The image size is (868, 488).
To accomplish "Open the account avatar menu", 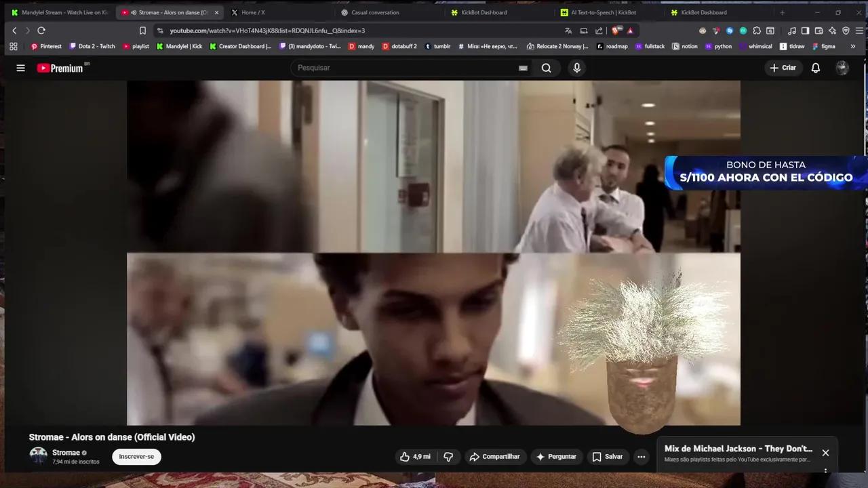I will click(842, 68).
